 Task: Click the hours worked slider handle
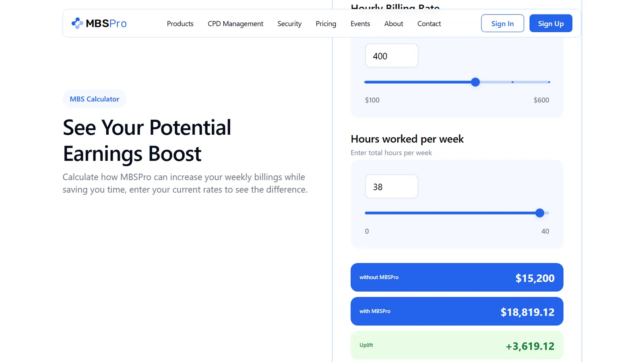point(540,213)
